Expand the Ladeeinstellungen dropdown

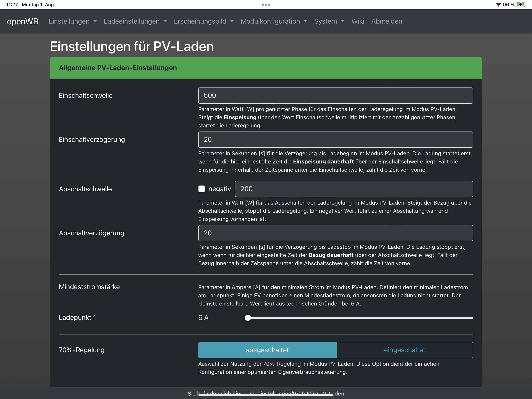135,21
